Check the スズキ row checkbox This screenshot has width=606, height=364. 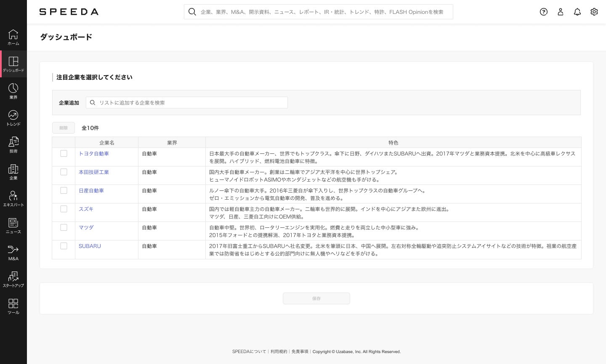(x=64, y=209)
